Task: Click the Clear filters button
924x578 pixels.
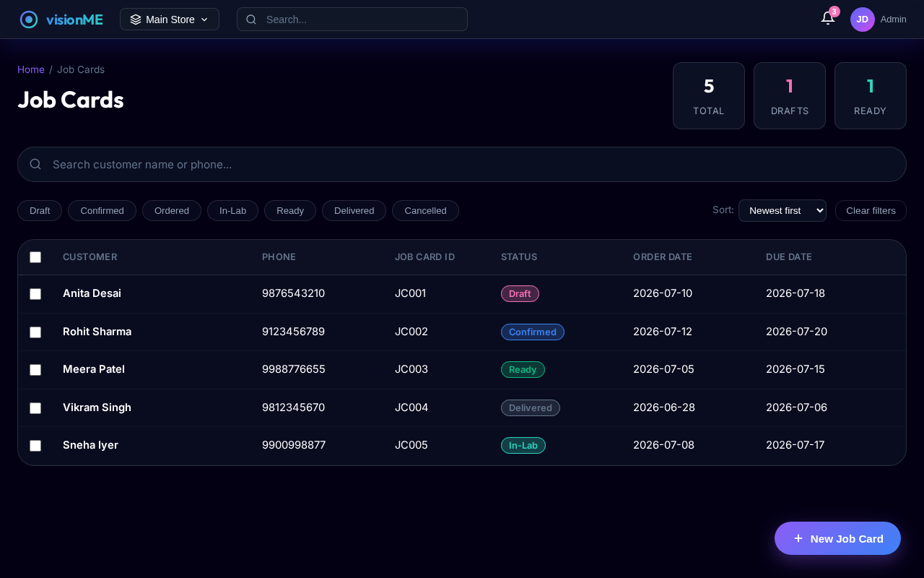Action: point(871,210)
